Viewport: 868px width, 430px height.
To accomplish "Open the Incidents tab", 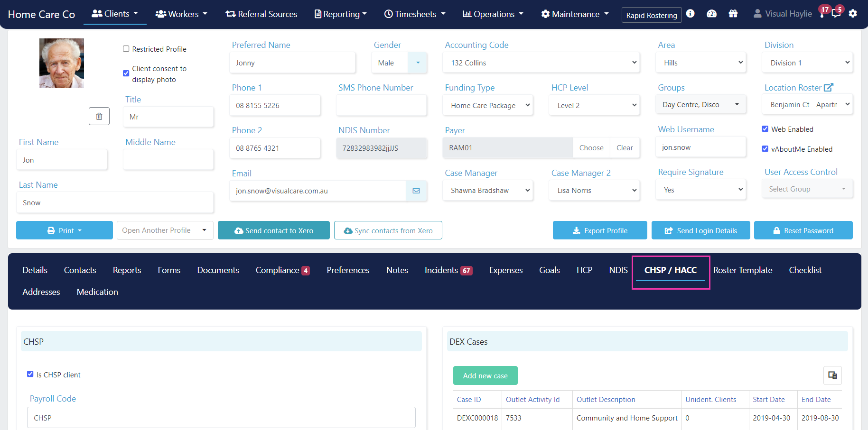I will (448, 270).
